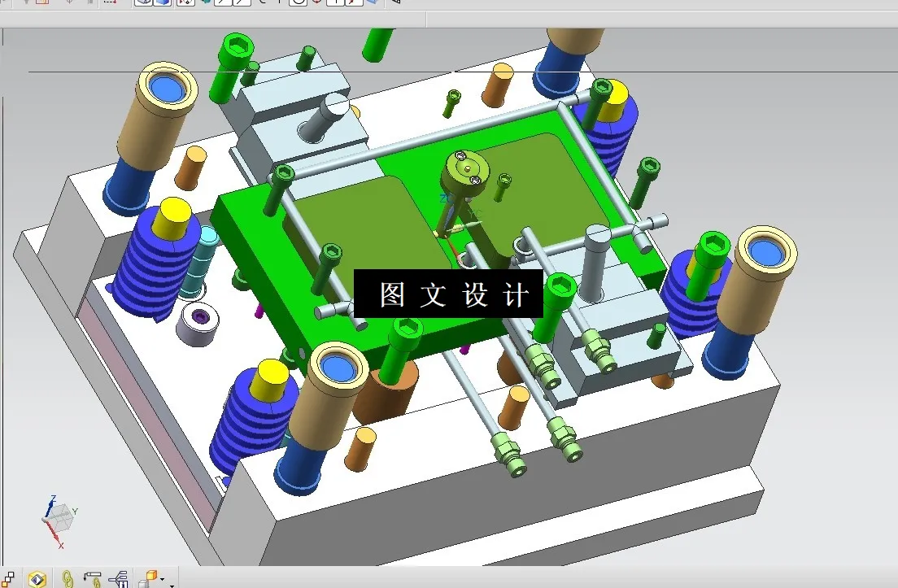Select the Line sketch tool in the top toolbar
The image size is (898, 588).
(x=220, y=3)
